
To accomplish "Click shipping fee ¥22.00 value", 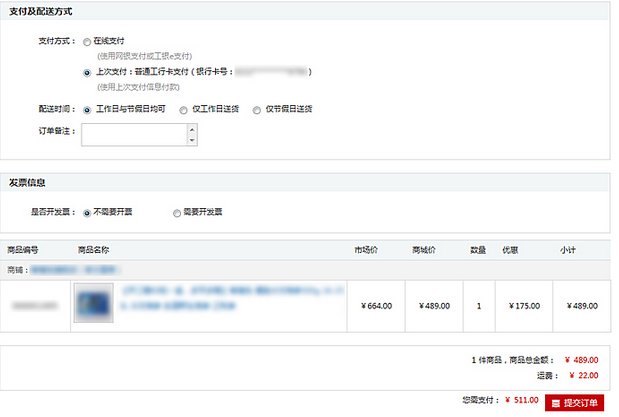I will click(x=583, y=376).
